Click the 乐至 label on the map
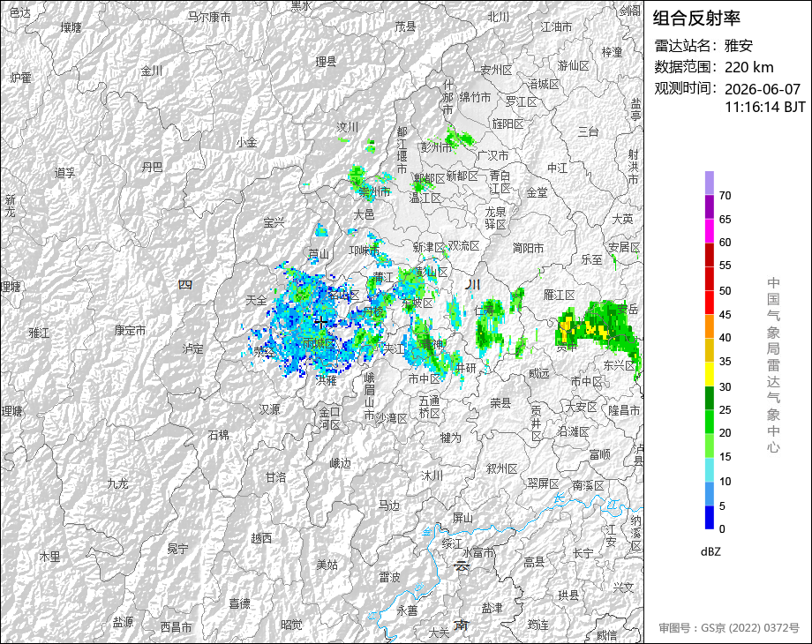Image resolution: width=812 pixels, height=644 pixels. [592, 259]
